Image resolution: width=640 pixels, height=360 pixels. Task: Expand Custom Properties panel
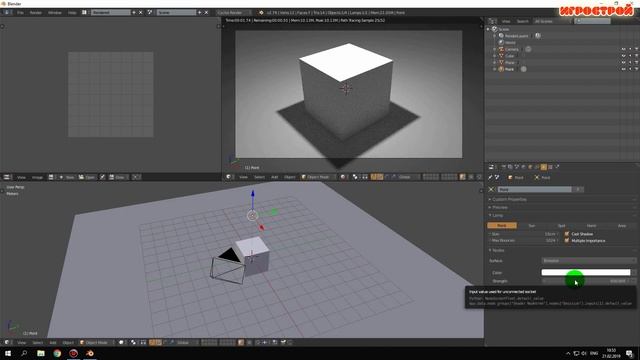point(508,200)
